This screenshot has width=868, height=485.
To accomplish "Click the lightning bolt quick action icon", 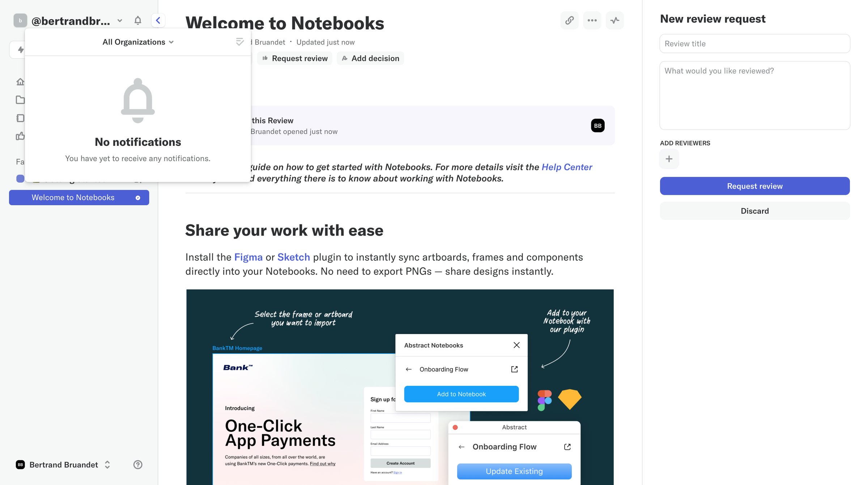I will pyautogui.click(x=21, y=50).
